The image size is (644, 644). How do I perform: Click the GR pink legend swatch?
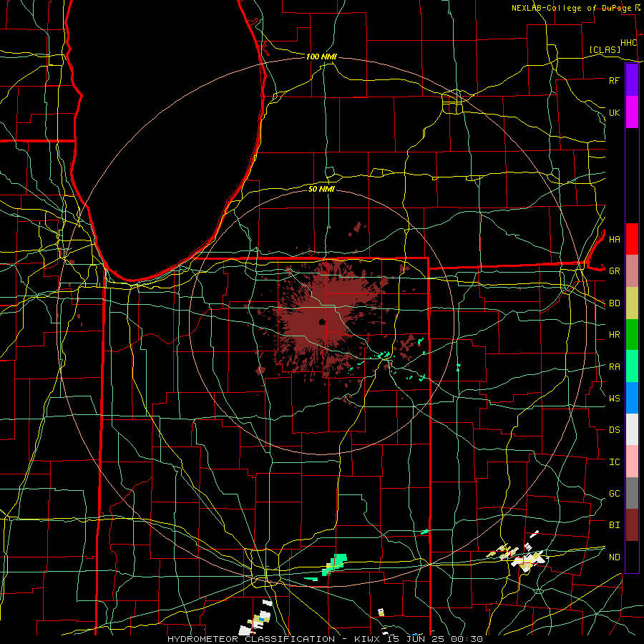click(x=632, y=271)
